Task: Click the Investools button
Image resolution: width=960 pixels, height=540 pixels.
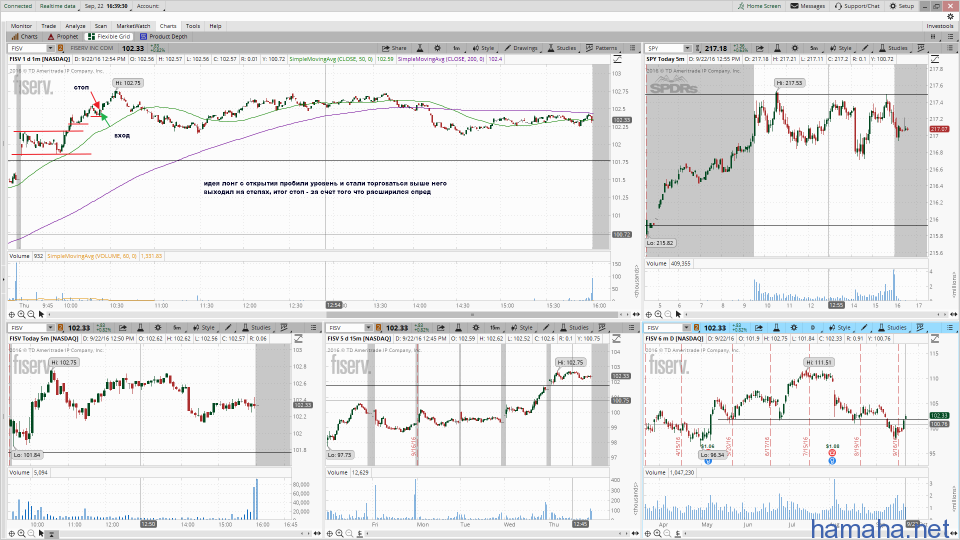Action: 940,26
